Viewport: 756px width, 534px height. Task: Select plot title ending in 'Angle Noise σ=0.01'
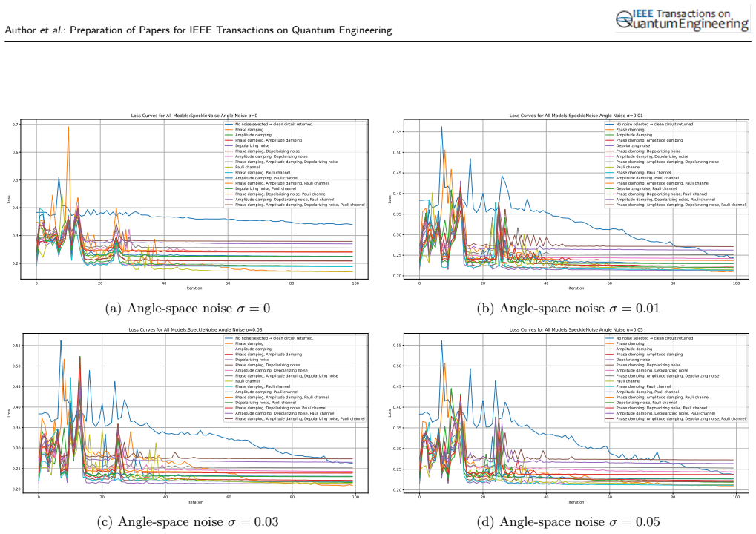pos(576,116)
